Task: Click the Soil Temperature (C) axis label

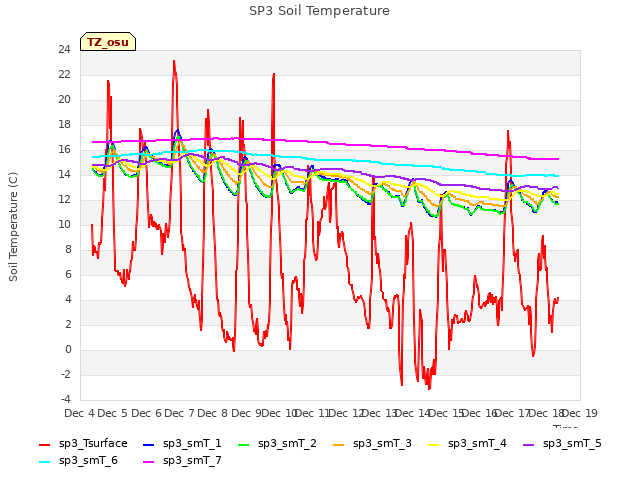Action: click(13, 227)
